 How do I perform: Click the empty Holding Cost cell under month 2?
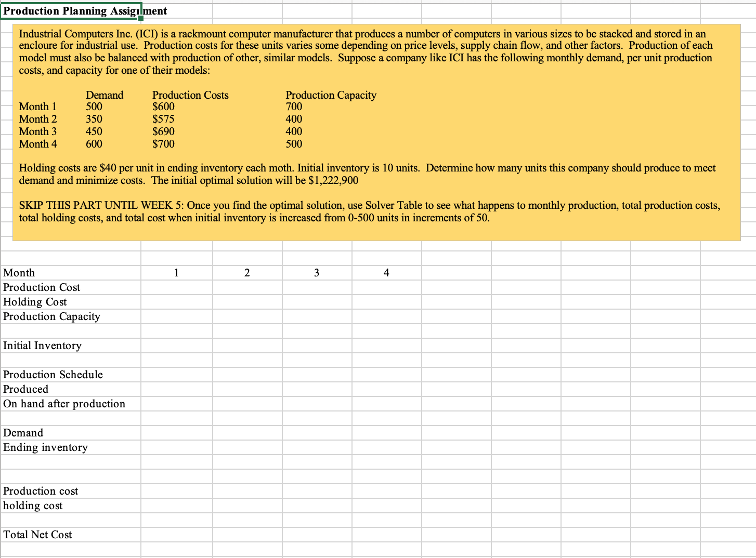pos(247,302)
